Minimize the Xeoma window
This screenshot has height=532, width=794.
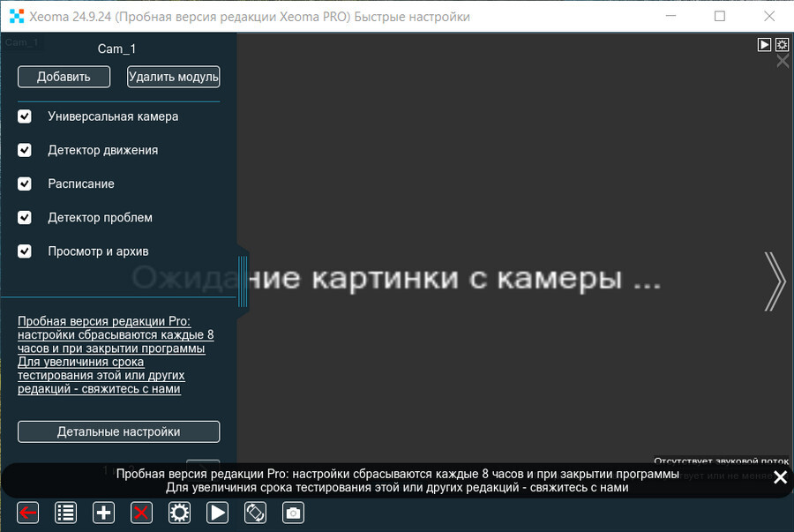click(x=671, y=16)
